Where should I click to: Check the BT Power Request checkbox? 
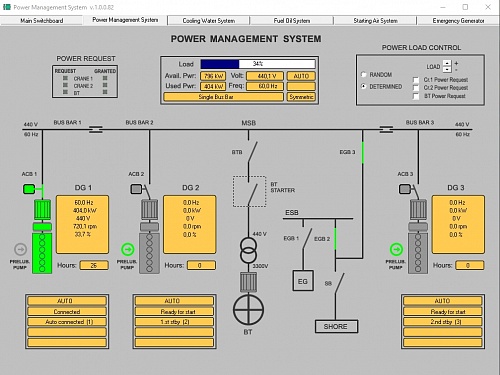[x=416, y=96]
